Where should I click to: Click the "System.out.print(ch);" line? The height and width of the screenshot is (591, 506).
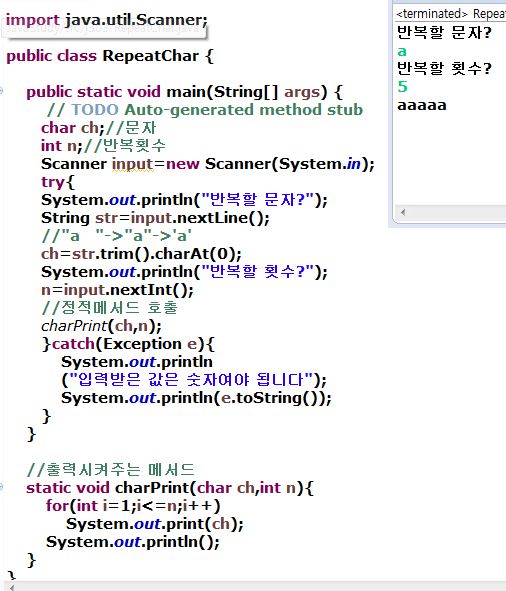[155, 524]
